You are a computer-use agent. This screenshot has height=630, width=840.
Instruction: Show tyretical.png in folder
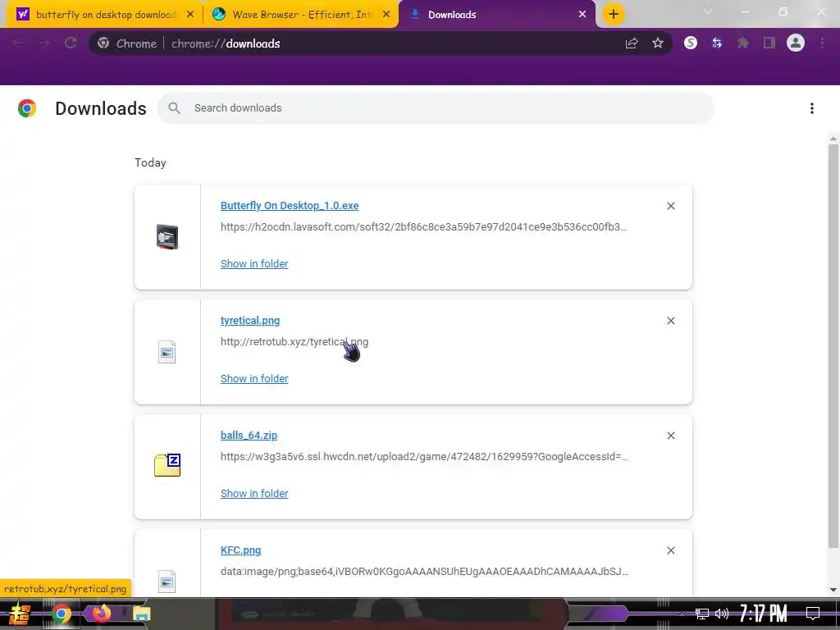254,378
